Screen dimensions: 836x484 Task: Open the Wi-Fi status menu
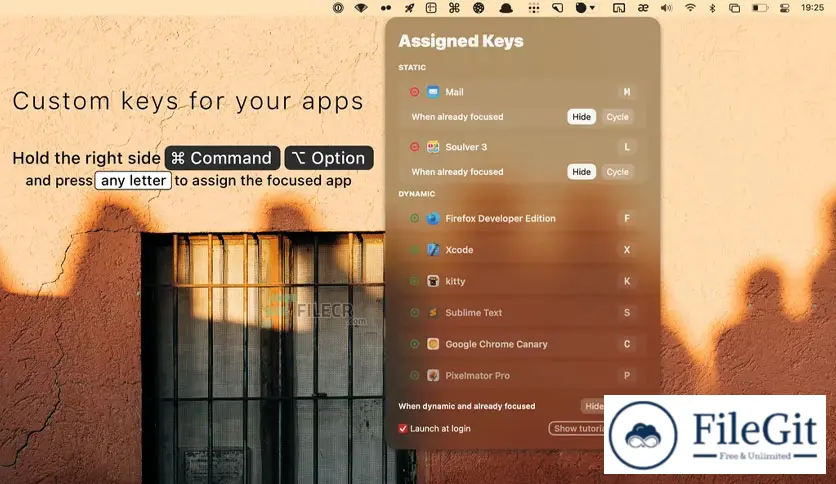(x=690, y=8)
